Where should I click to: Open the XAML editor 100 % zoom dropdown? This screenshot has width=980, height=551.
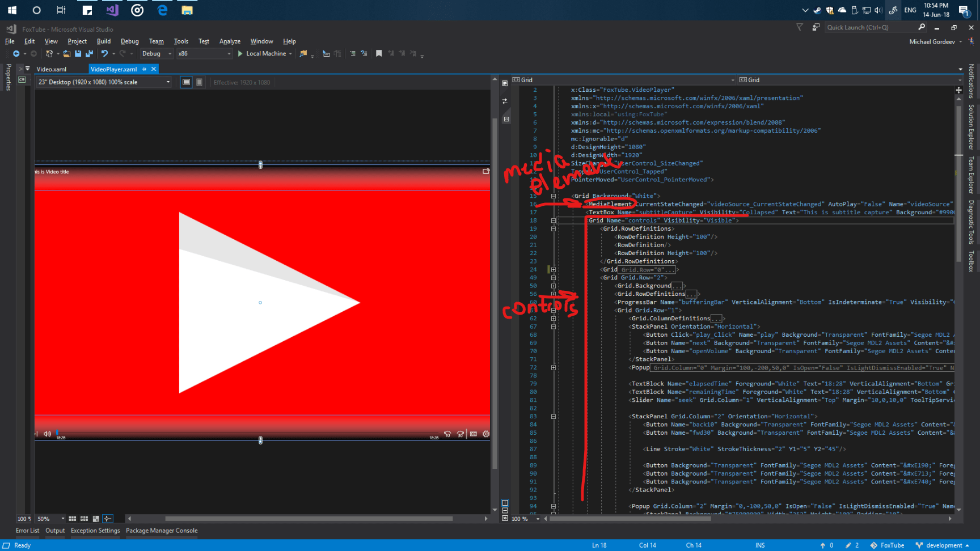pyautogui.click(x=526, y=519)
